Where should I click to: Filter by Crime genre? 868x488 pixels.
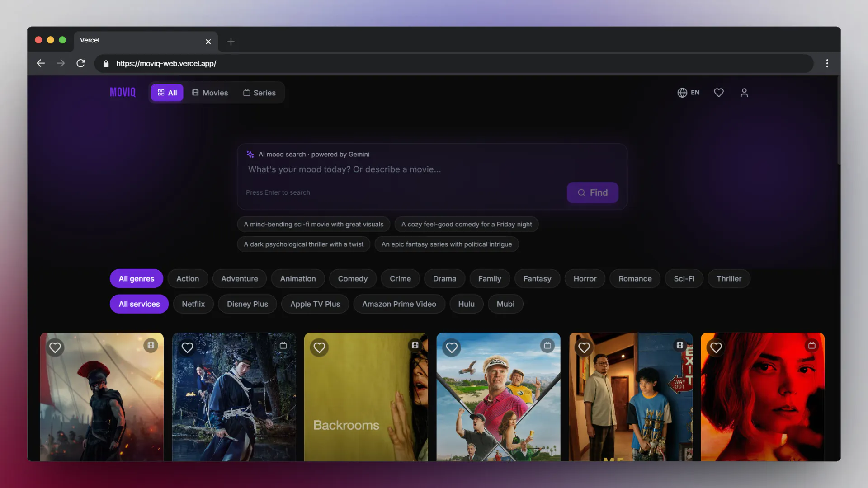pos(401,278)
